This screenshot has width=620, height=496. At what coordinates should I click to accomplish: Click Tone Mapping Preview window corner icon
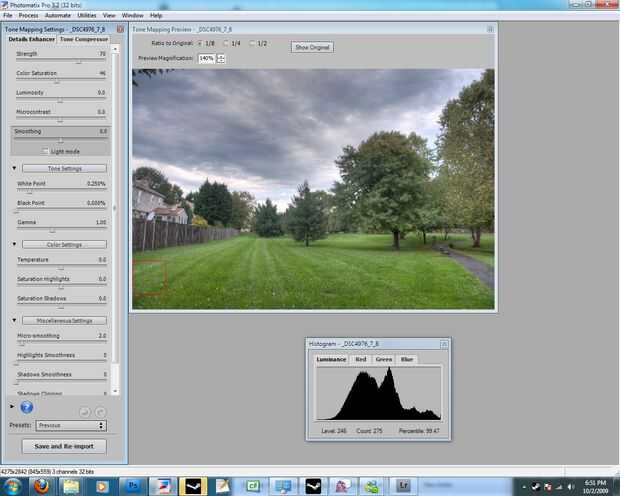click(x=490, y=29)
